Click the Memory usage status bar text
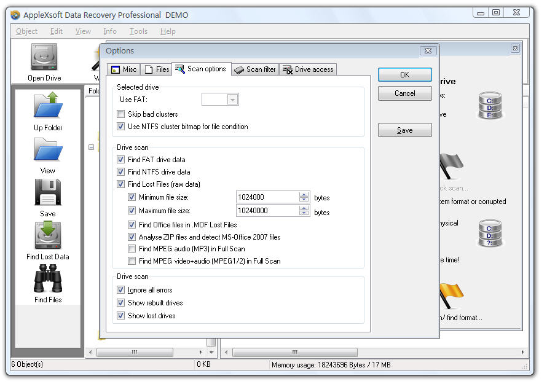The image size is (547, 392). tap(331, 365)
